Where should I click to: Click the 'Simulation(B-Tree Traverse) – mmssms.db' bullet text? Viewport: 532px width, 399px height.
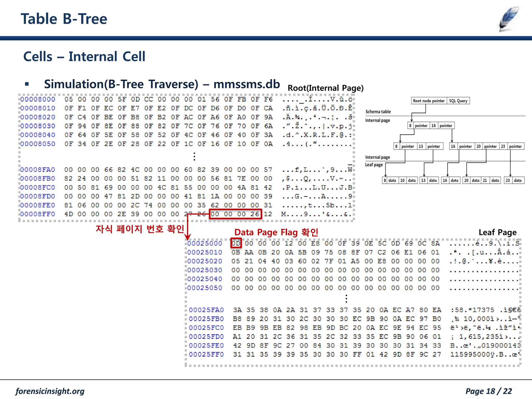(162, 84)
